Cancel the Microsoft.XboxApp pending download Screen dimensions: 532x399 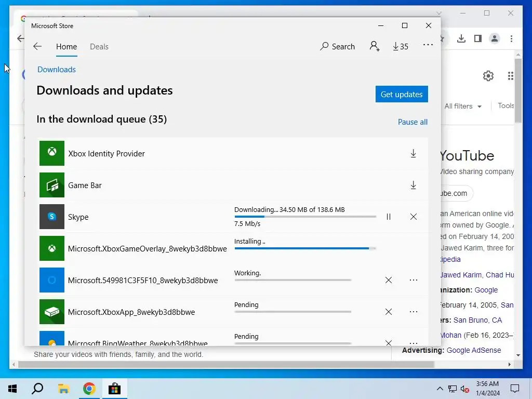pos(389,312)
